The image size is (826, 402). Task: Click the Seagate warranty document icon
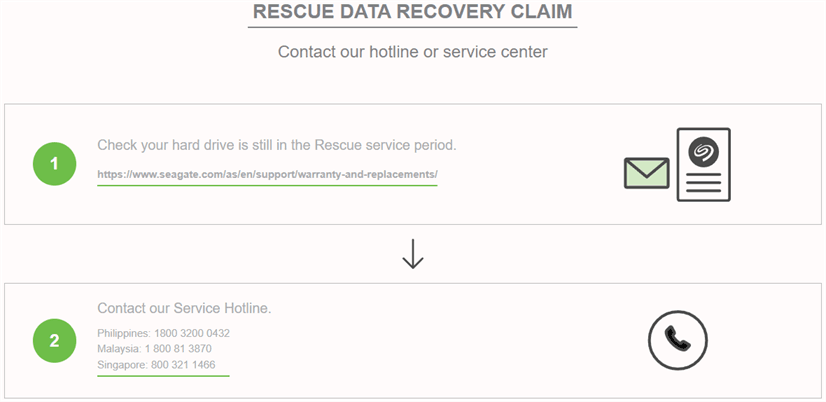703,164
